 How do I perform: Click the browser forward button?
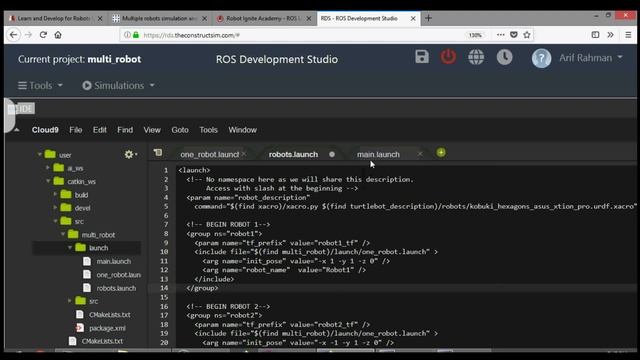(x=28, y=35)
